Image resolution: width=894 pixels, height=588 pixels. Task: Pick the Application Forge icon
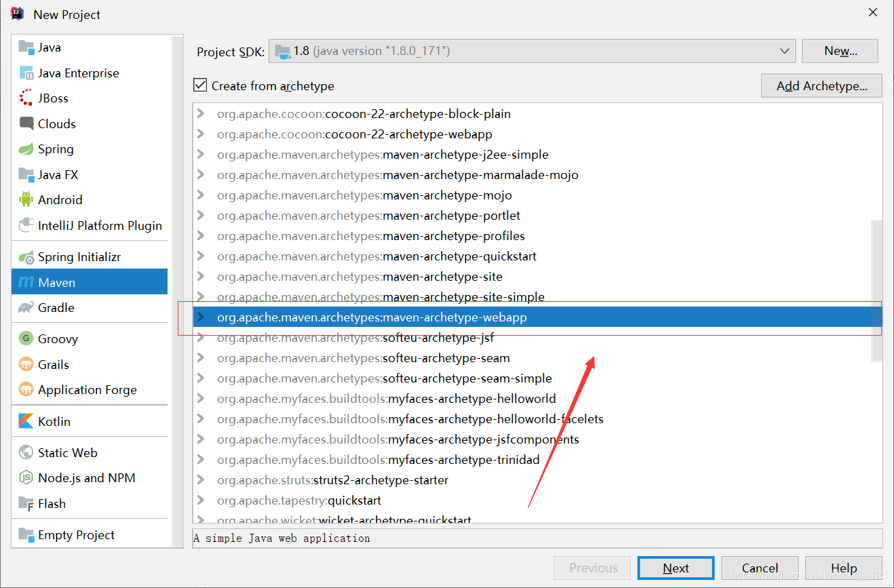26,389
